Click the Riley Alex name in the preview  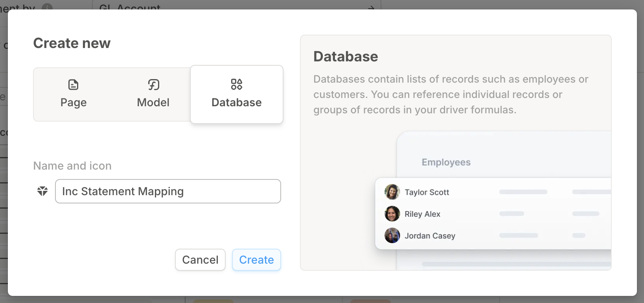tap(422, 214)
